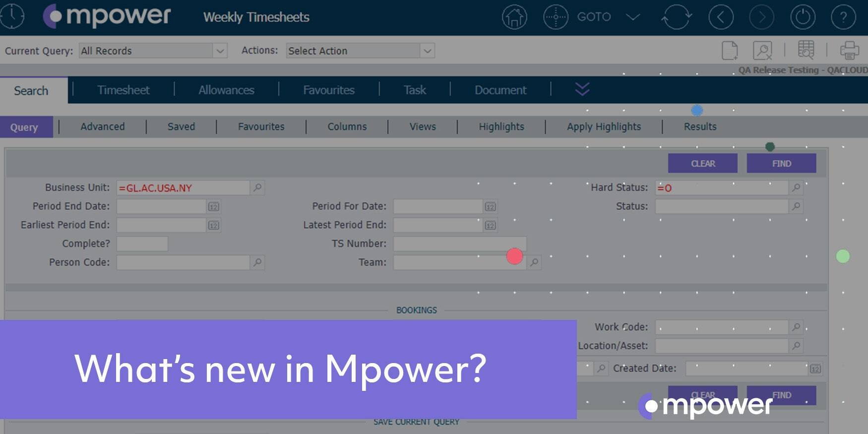Screen dimensions: 868x434
Task: Open the Advanced query sub-tab
Action: 103,127
